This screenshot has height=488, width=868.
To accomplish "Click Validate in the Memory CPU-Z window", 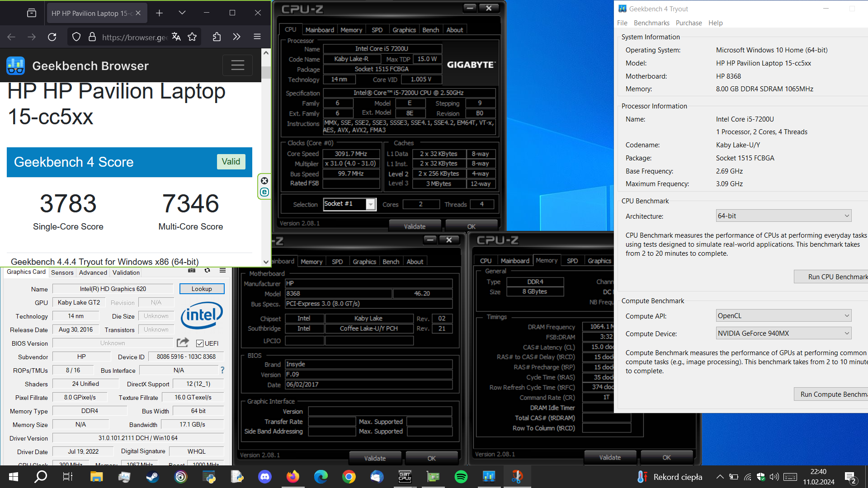I will point(610,458).
